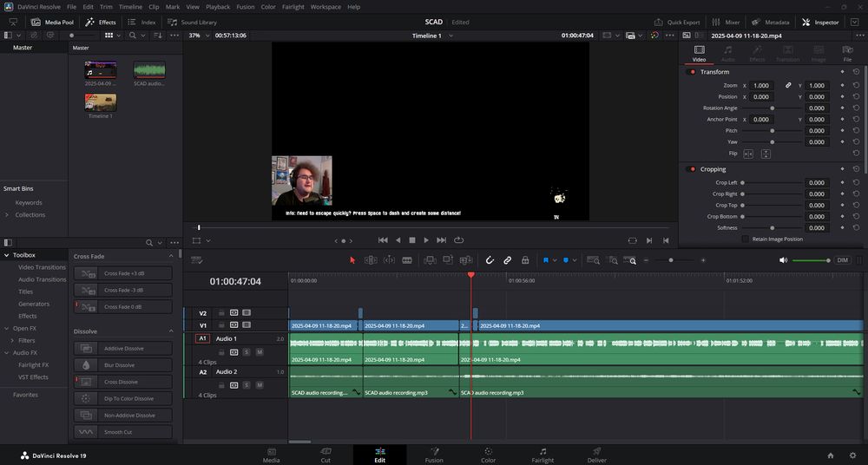Viewport: 868px width, 465px height.
Task: Open the File menu
Action: [71, 7]
